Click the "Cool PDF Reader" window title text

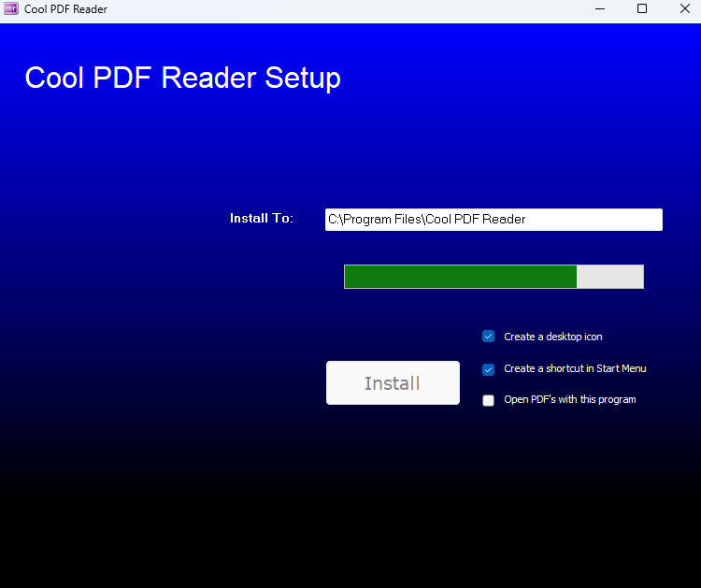click(x=65, y=9)
